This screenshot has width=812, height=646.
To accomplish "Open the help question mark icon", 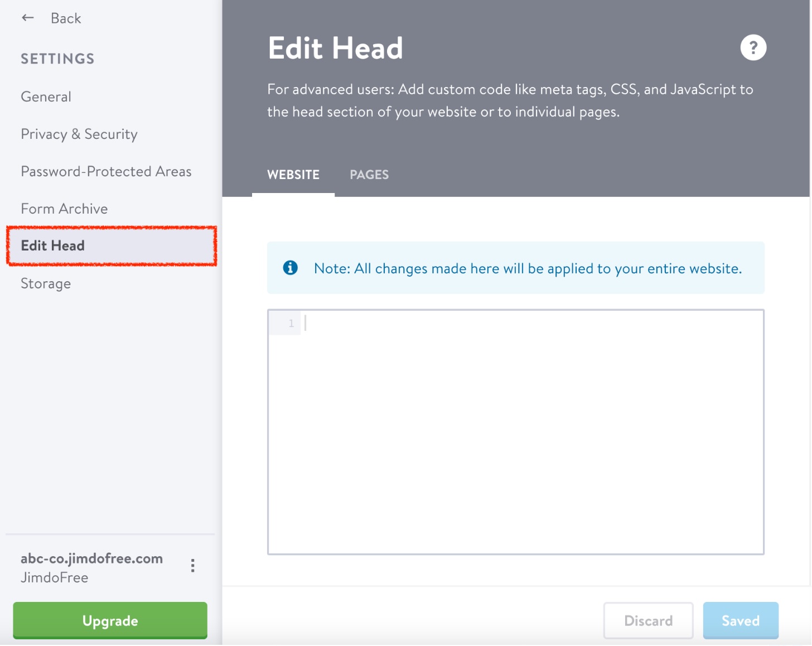I will pos(753,48).
